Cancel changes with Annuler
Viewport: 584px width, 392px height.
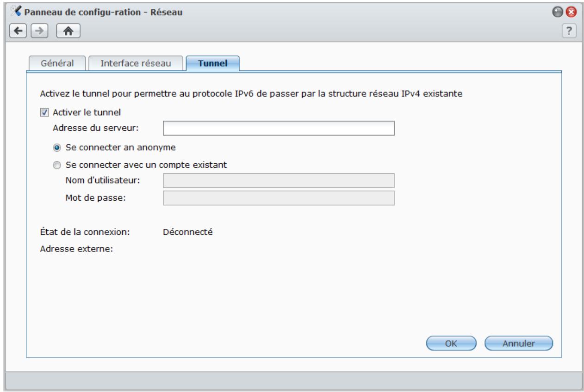pos(519,343)
